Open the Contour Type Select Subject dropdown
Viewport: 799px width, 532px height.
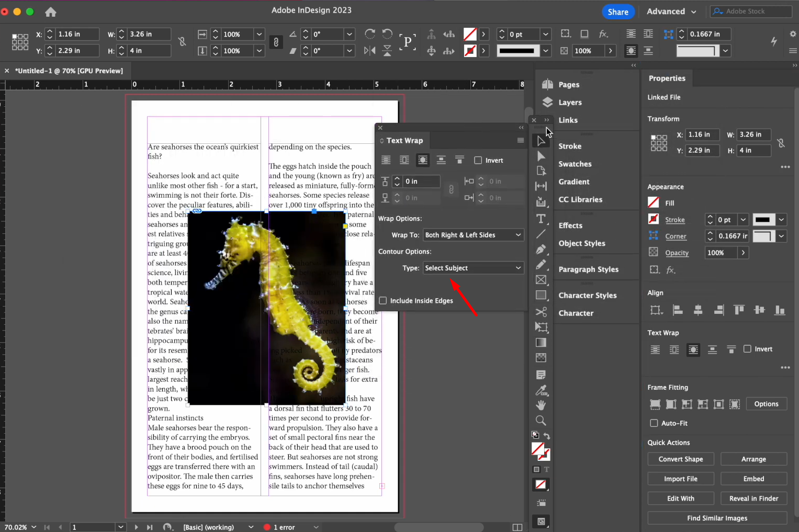tap(472, 267)
